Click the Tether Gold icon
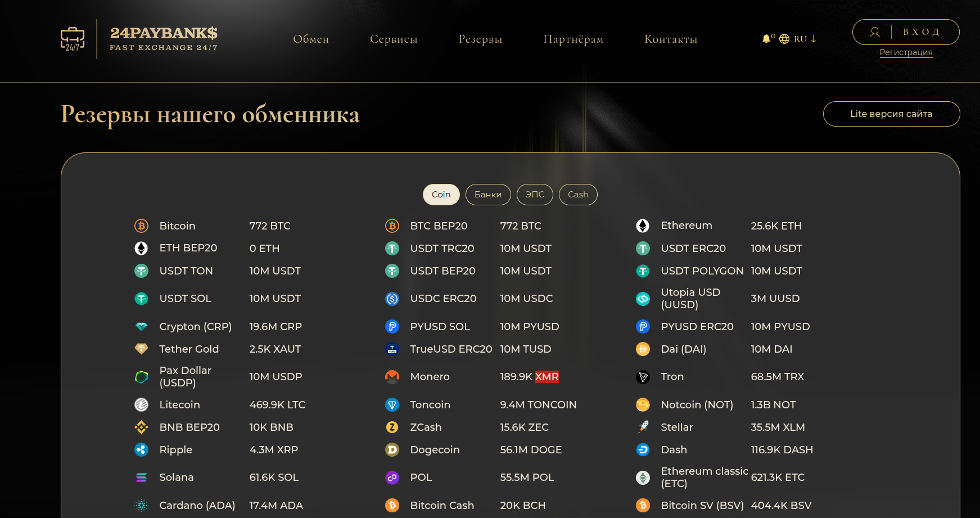This screenshot has width=980, height=518. [141, 349]
